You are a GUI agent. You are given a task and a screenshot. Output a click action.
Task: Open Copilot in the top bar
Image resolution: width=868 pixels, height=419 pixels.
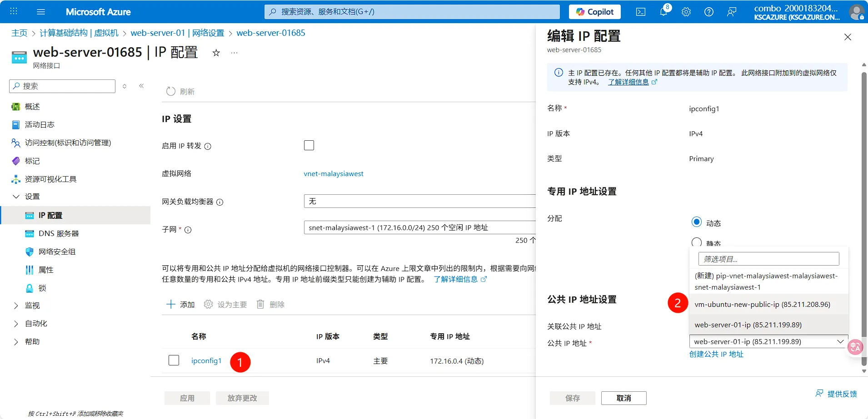(x=594, y=11)
